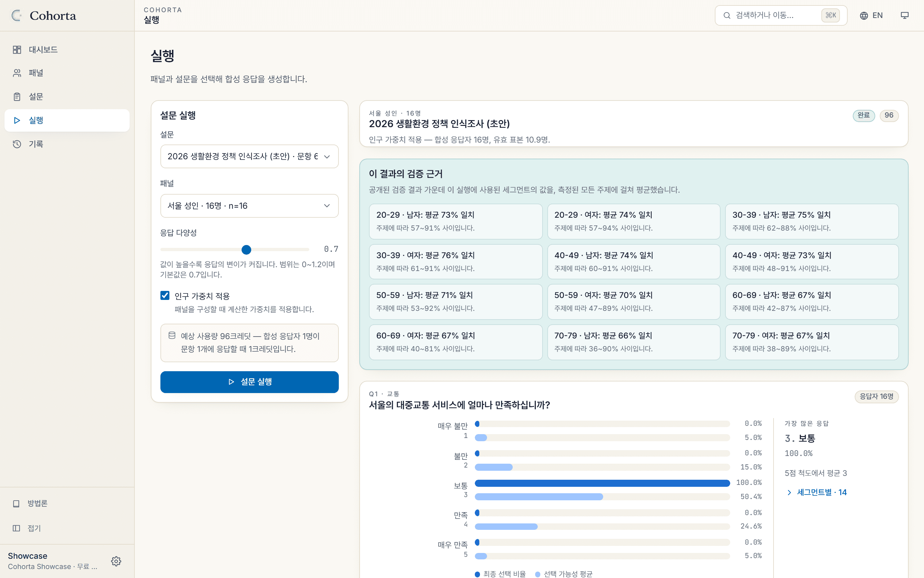924x578 pixels.
Task: Click the 방법론 book icon
Action: tap(16, 504)
